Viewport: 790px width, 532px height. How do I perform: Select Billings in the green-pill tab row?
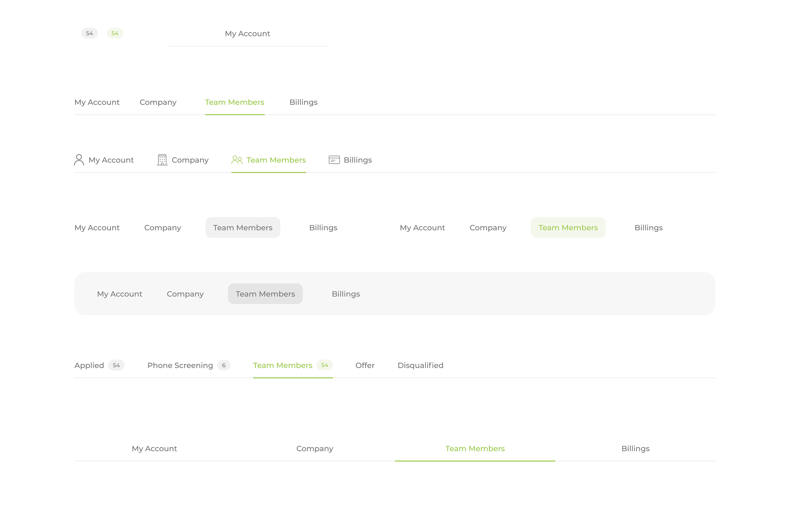(648, 228)
